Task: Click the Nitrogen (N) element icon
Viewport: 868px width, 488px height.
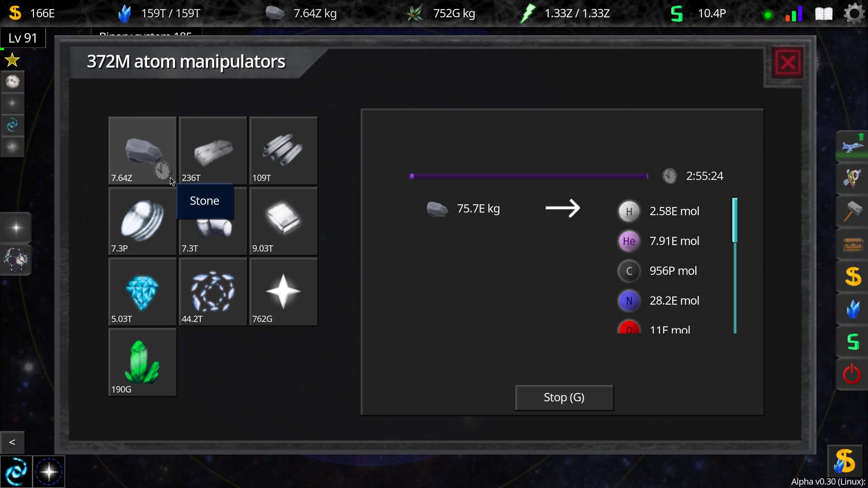Action: tap(629, 301)
